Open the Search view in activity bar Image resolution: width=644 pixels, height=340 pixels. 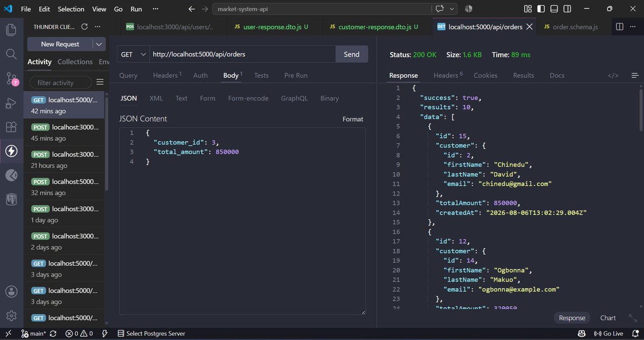[x=11, y=54]
